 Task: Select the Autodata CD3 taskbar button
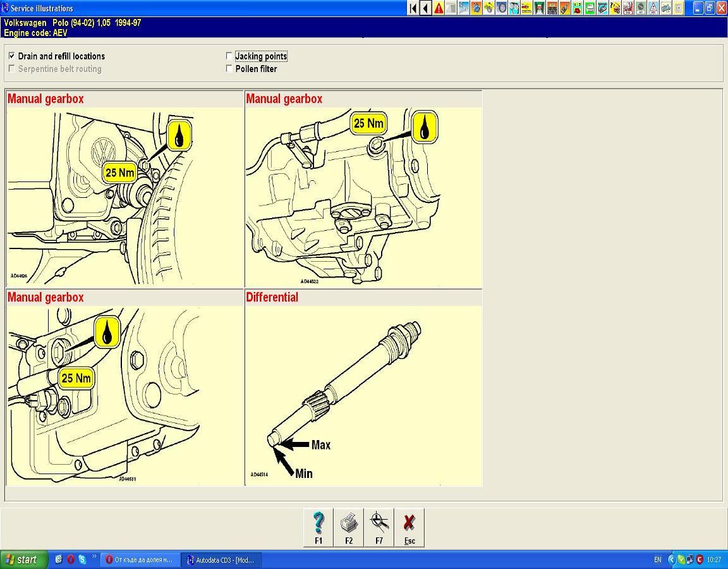221,560
